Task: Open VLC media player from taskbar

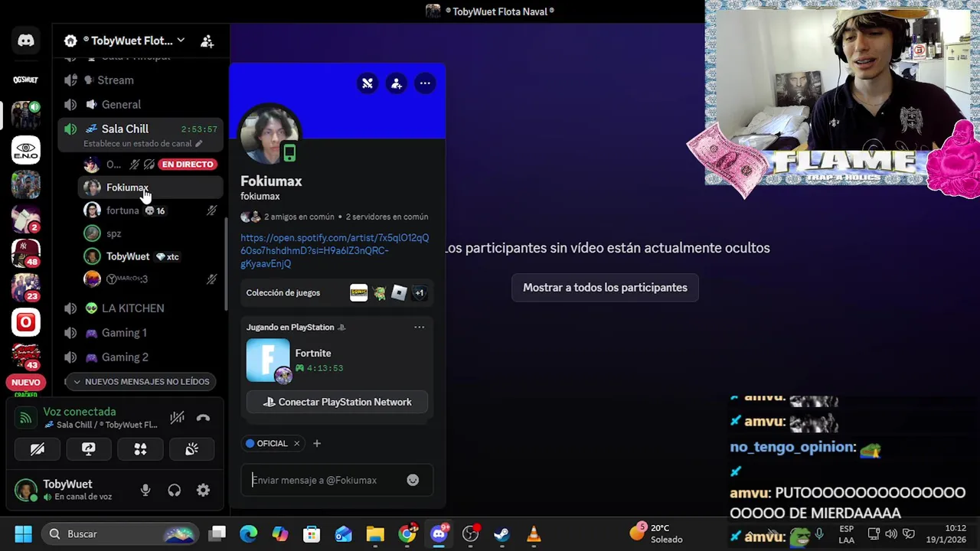Action: [534, 533]
